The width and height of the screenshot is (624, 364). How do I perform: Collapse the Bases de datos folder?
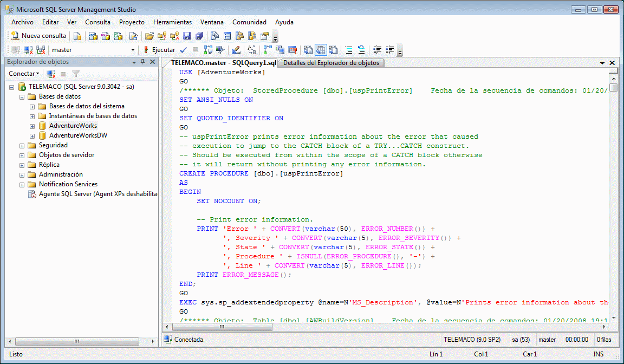[x=22, y=96]
